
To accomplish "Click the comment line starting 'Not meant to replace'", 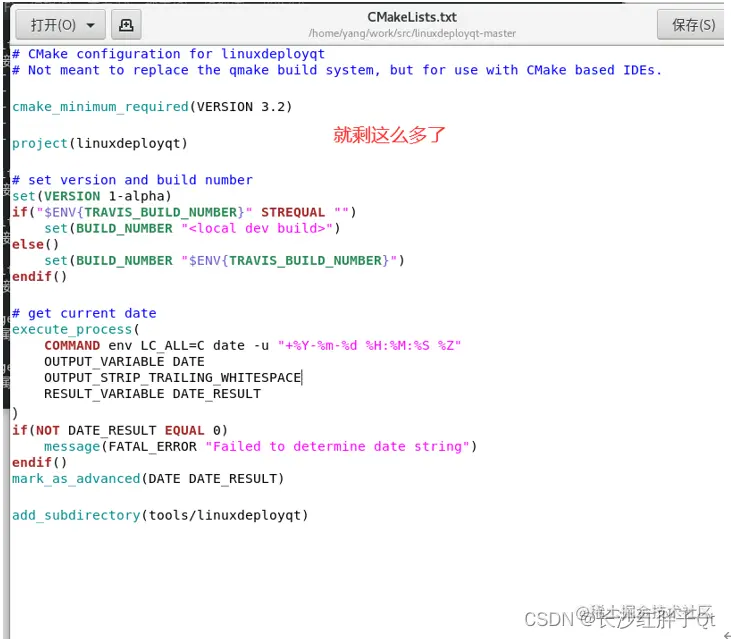I will tap(337, 70).
